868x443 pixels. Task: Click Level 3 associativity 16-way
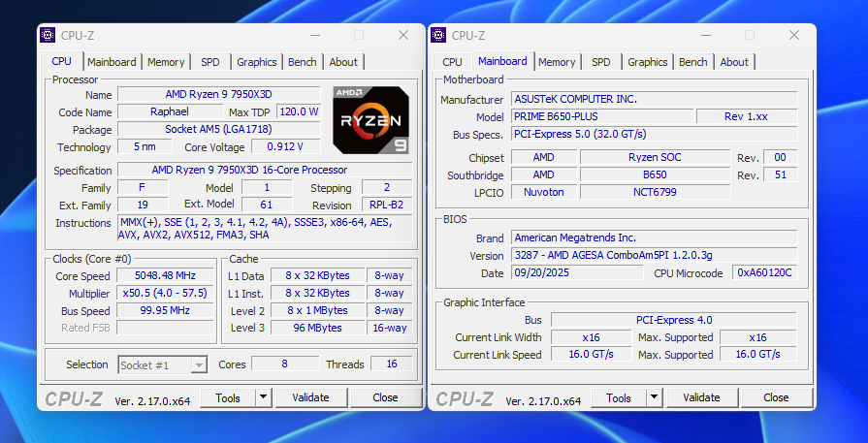tap(390, 328)
